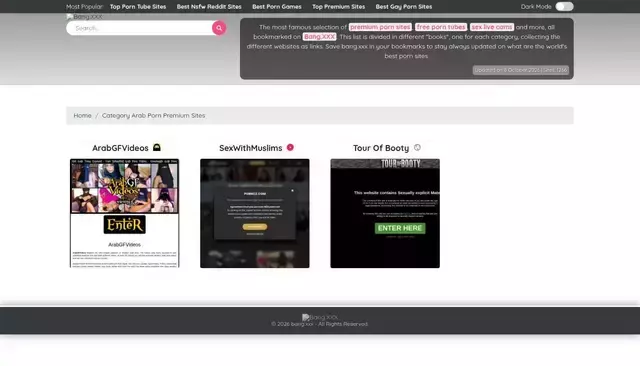Click the Category Arab Porn Premium Sites breadcrumb
640x366 pixels.
pos(153,115)
